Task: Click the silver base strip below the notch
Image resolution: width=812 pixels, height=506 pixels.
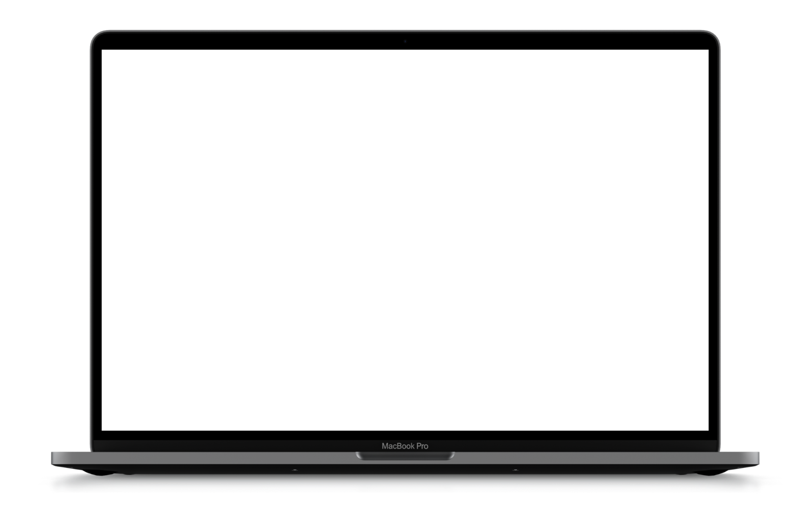Action: pos(405,462)
